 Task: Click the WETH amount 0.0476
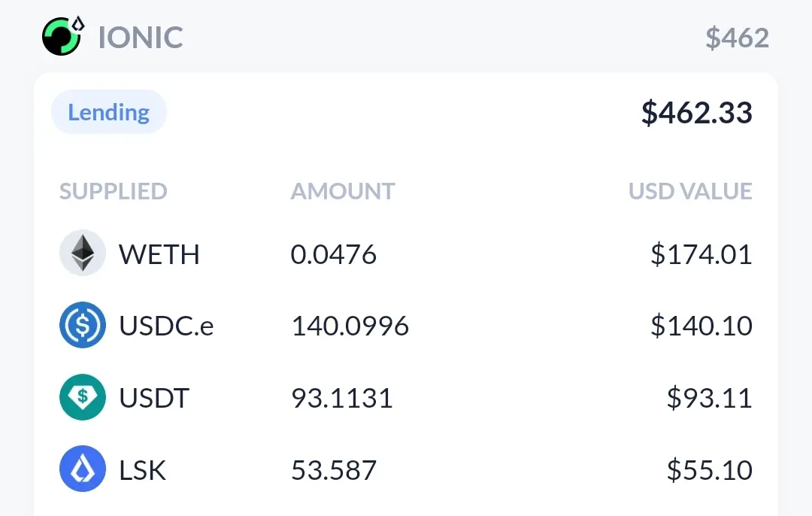click(334, 254)
